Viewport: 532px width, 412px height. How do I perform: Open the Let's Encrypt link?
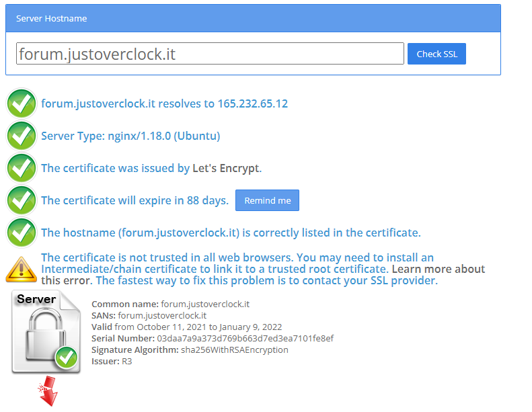[225, 168]
